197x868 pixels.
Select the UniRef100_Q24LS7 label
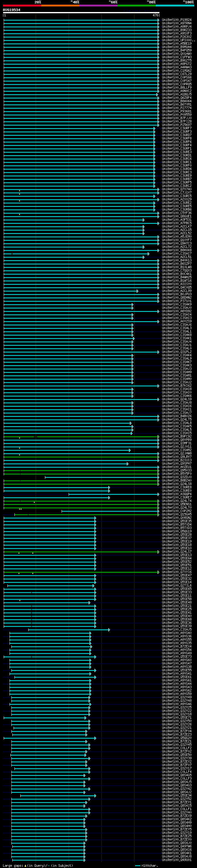[x=176, y=551]
